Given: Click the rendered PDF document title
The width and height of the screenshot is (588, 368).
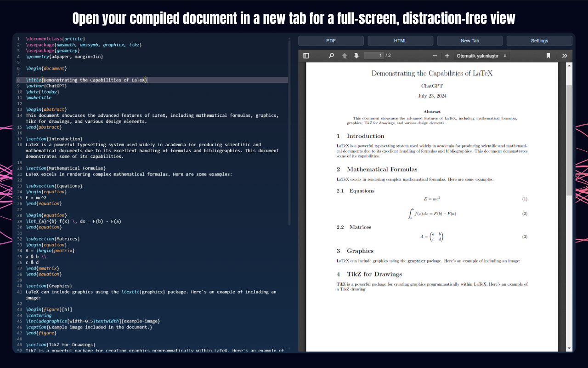Looking at the screenshot, I should (x=432, y=73).
